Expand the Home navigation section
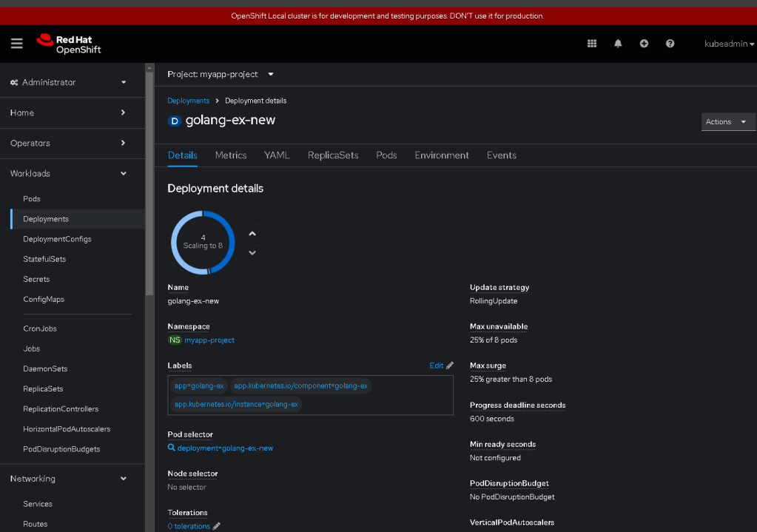 (x=68, y=112)
